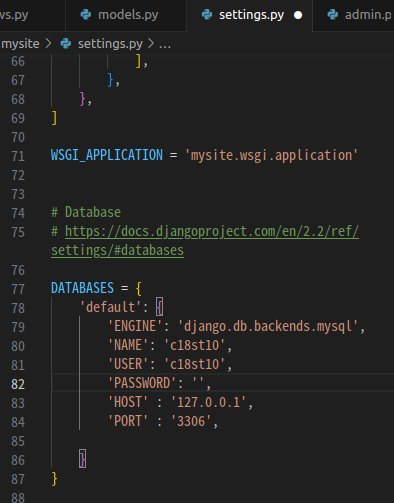The image size is (394, 503).
Task: Click the '127.0.0.1' host value
Action: click(x=209, y=402)
